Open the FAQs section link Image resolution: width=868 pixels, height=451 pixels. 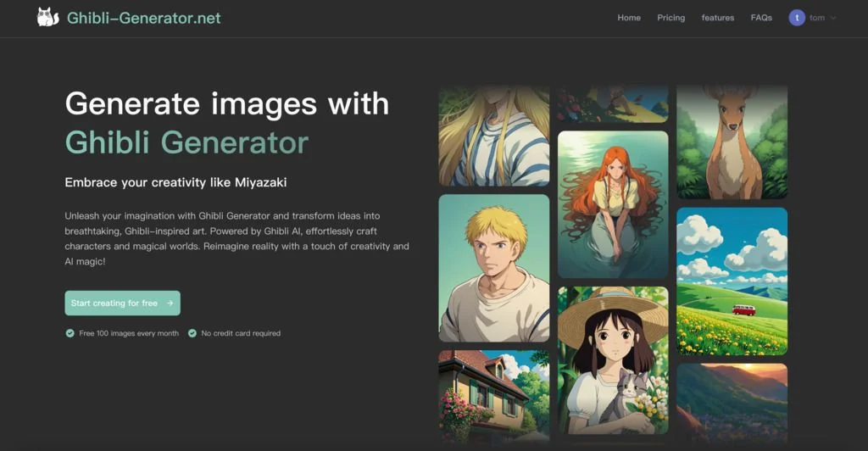pyautogui.click(x=761, y=18)
